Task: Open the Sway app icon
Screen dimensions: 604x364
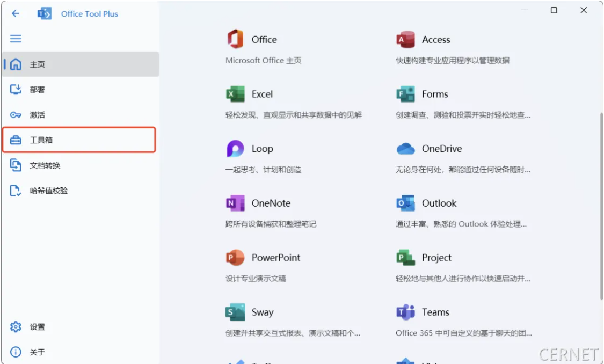Action: coord(235,312)
